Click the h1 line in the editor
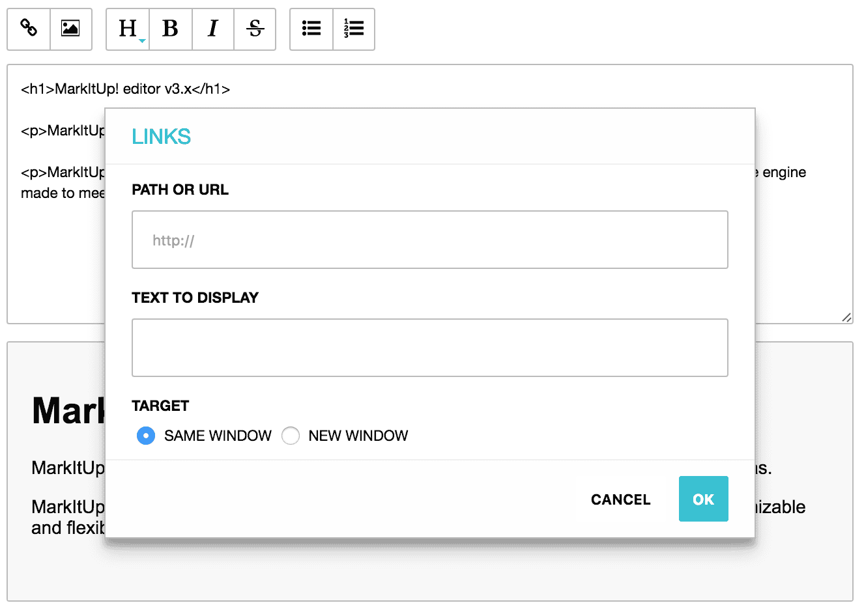864x616 pixels. point(126,89)
